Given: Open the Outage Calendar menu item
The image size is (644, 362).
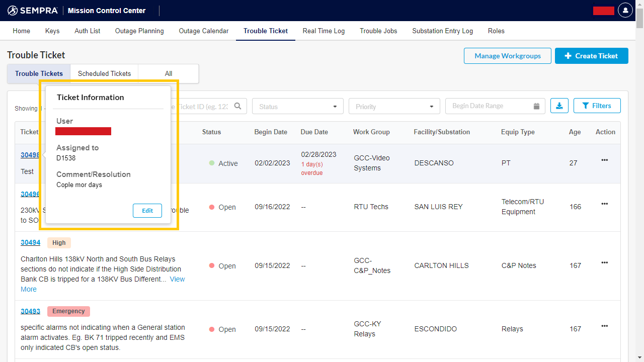Looking at the screenshot, I should [x=203, y=31].
